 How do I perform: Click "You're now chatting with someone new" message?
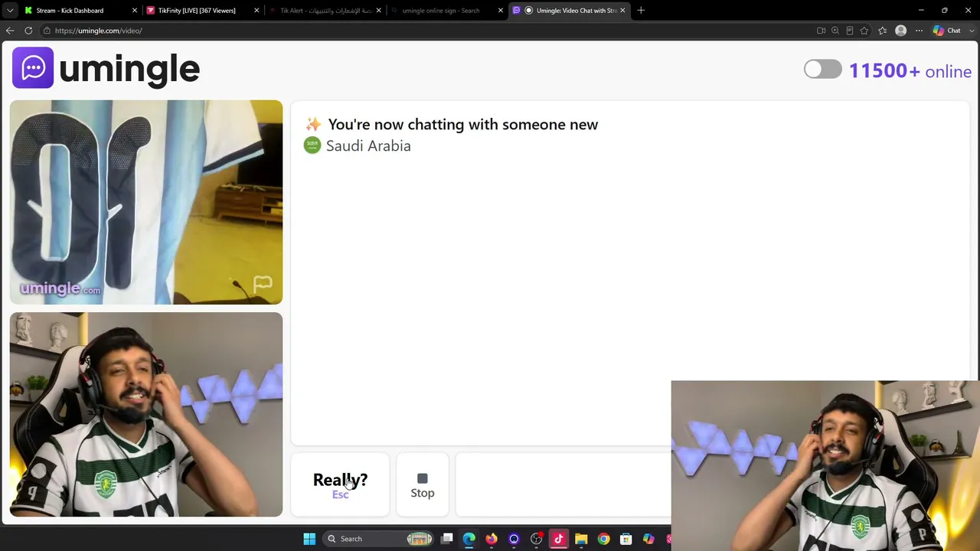462,124
